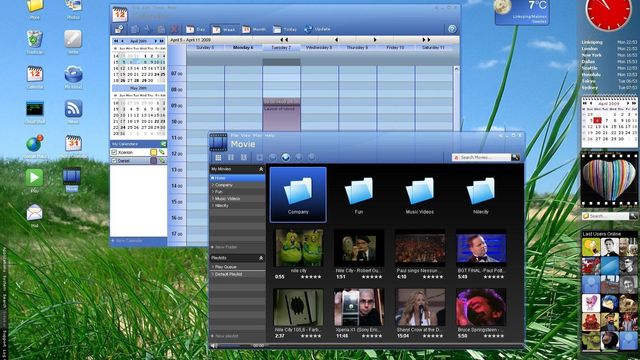Click Xcerion calendar yellow color swatch
640x360 pixels.
coord(153,152)
